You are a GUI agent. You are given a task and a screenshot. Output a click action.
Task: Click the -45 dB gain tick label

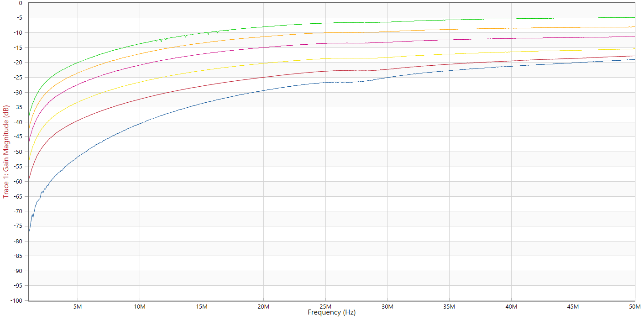tap(17, 137)
